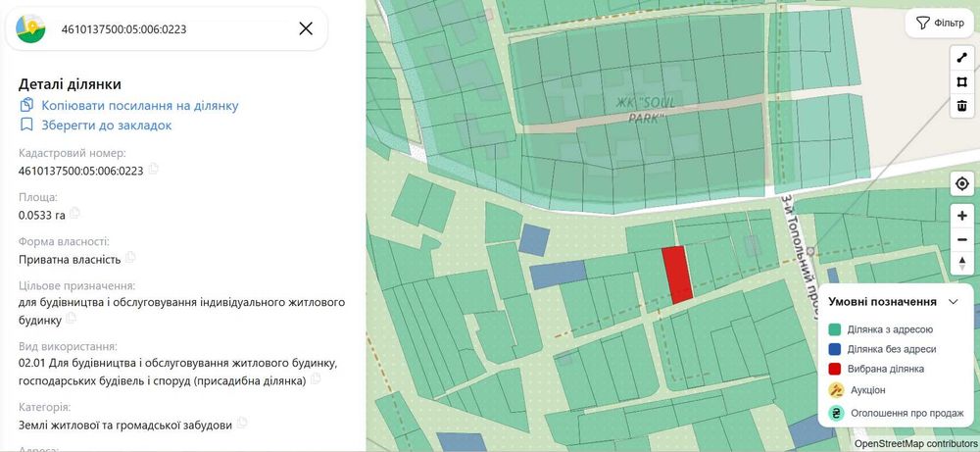980x452 pixels.
Task: Click the 0.0533 га area value
Action: (x=42, y=215)
